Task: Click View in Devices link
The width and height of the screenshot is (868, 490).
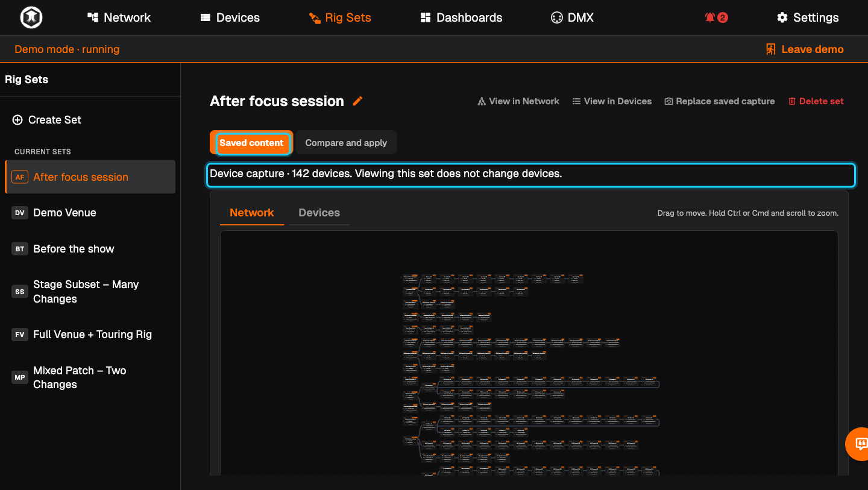Action: tap(612, 101)
